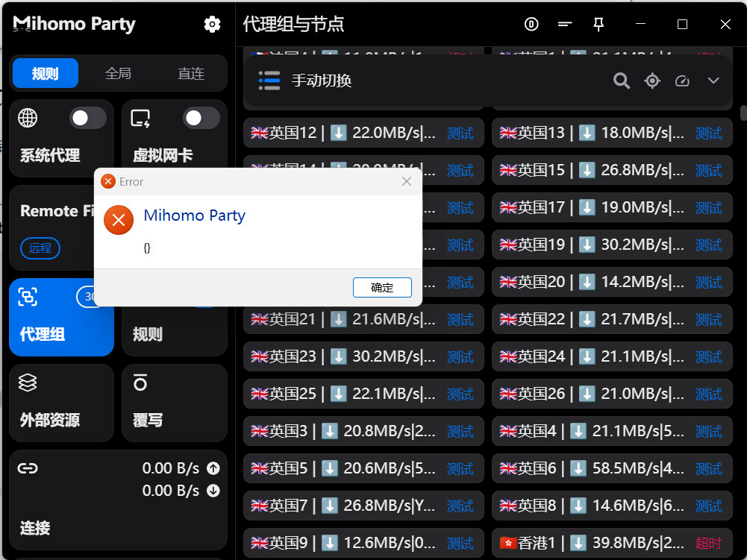Collapse the 手动切换 node list

713,81
